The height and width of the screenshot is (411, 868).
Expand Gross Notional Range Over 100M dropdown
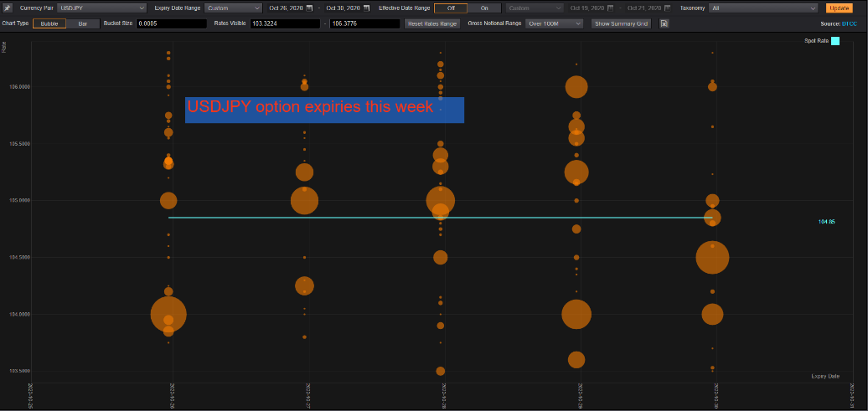point(554,23)
